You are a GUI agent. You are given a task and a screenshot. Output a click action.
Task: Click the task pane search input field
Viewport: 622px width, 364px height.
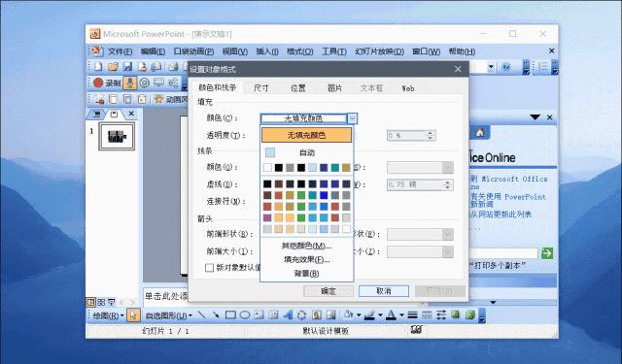(503, 253)
